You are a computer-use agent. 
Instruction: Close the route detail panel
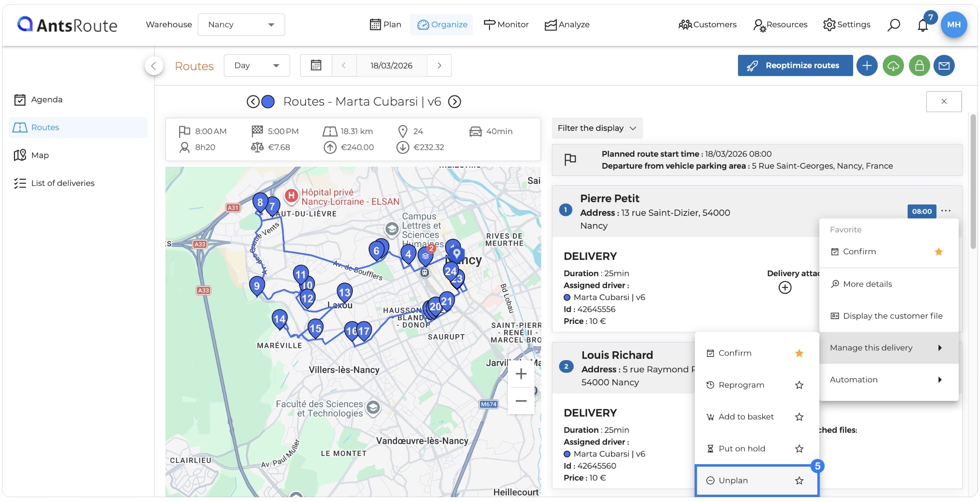tap(944, 102)
